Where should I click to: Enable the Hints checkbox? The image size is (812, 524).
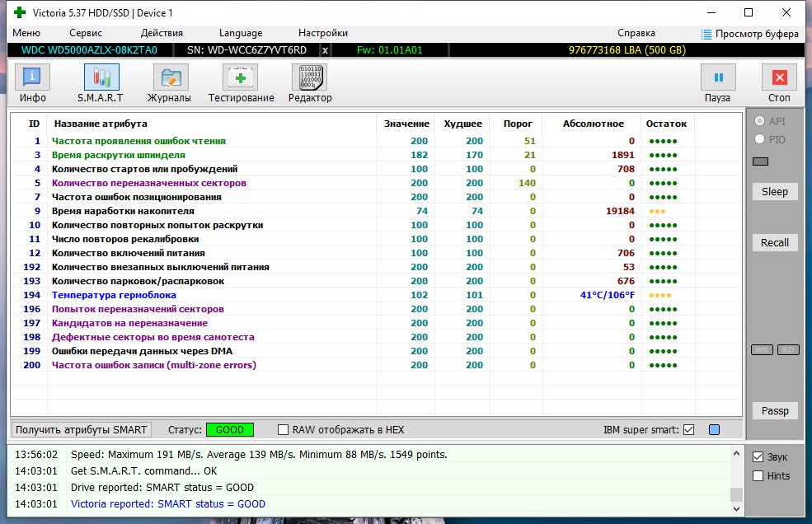(x=758, y=476)
